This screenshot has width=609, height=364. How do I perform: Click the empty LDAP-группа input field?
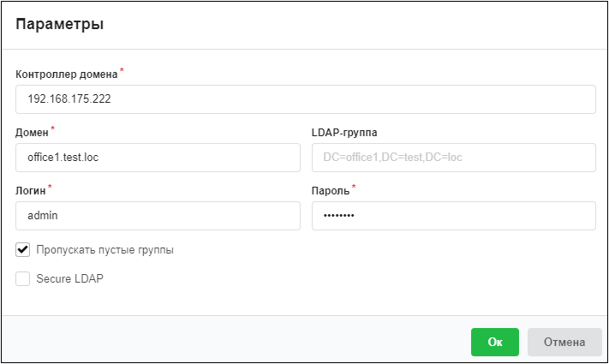(453, 158)
